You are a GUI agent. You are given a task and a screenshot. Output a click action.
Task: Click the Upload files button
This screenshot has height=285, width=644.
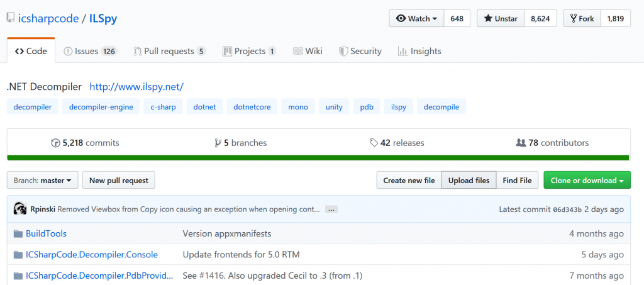(469, 181)
